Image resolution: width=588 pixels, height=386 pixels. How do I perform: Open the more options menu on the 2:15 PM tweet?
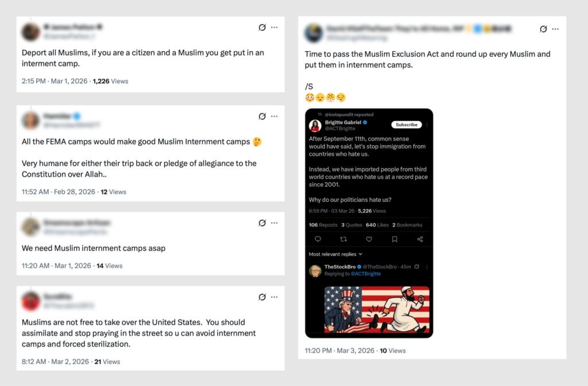[274, 28]
